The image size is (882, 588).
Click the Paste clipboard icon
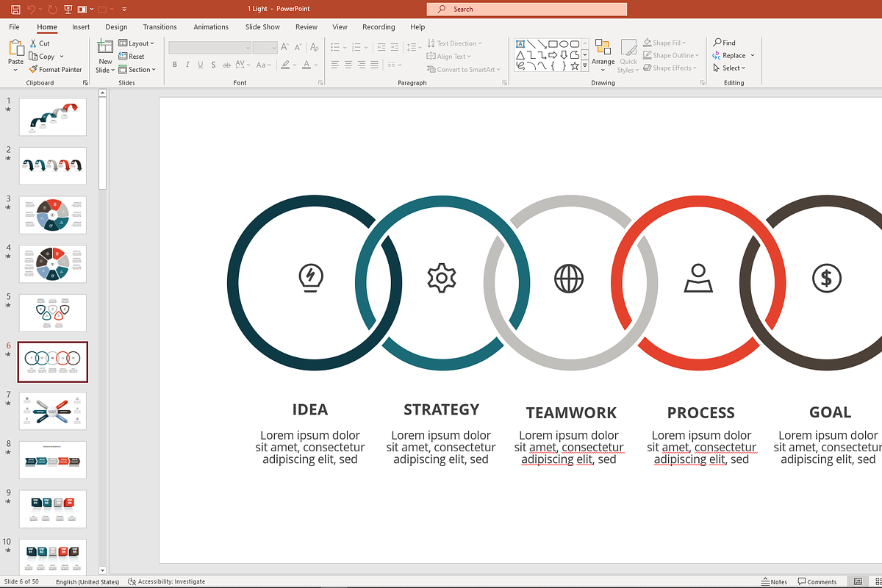pyautogui.click(x=16, y=48)
